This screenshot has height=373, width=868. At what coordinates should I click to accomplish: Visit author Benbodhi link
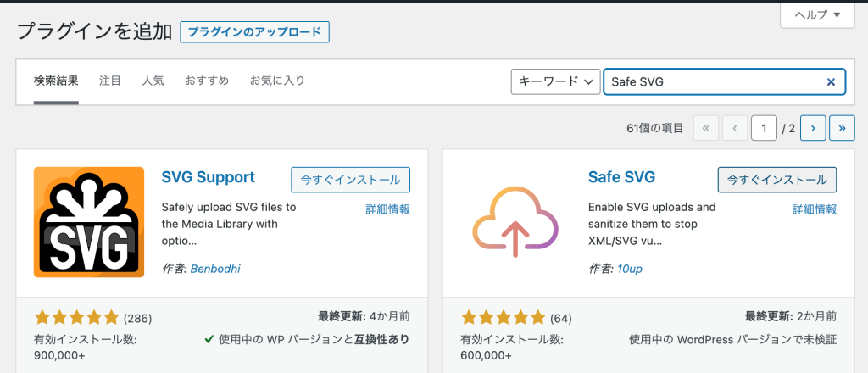(x=215, y=269)
